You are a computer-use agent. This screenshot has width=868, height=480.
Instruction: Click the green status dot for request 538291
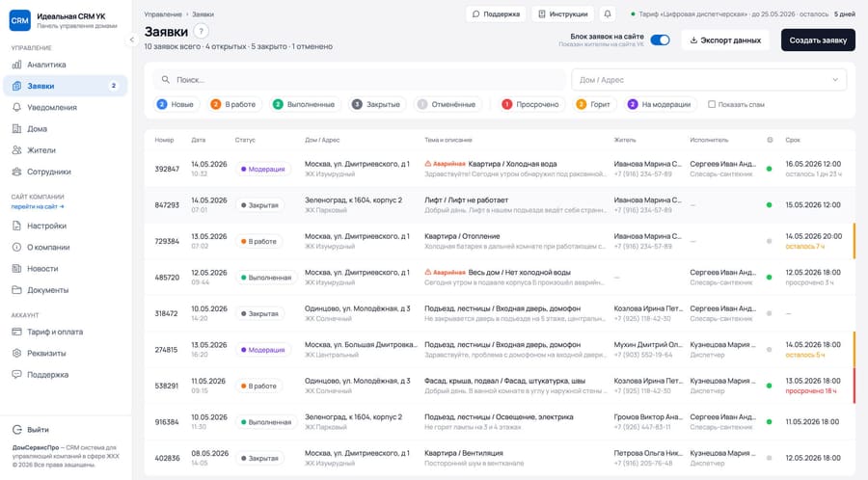[769, 386]
